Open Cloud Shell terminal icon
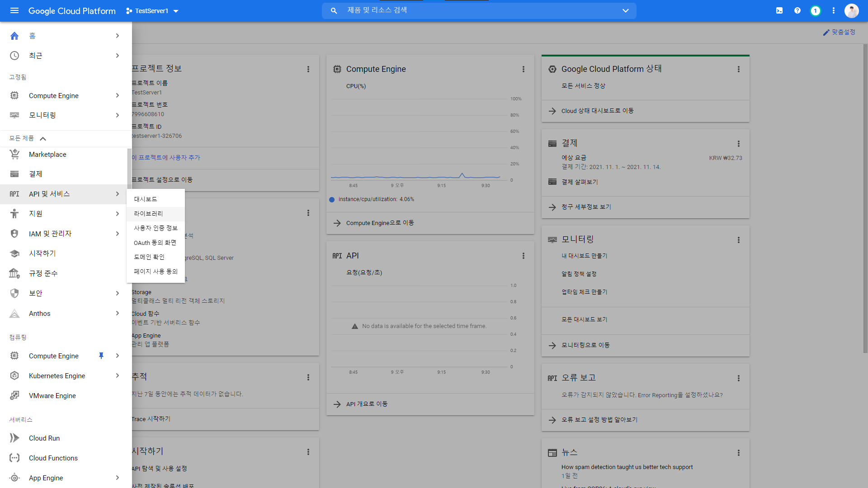This screenshot has height=488, width=868. pyautogui.click(x=779, y=10)
